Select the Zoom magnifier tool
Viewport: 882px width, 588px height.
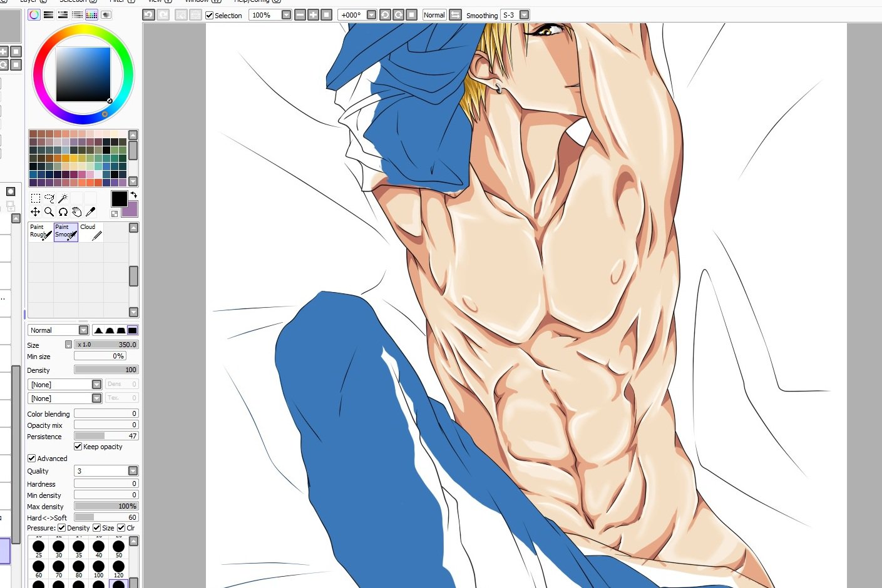(49, 212)
